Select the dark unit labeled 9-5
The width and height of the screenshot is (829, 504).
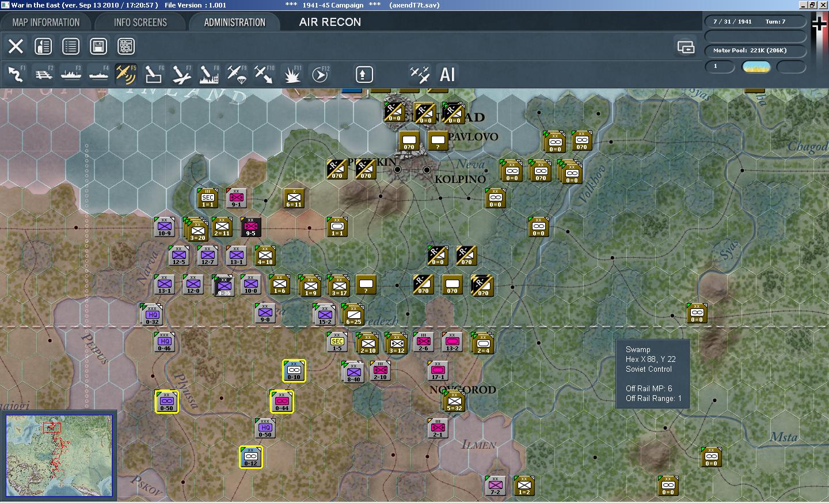pos(251,226)
